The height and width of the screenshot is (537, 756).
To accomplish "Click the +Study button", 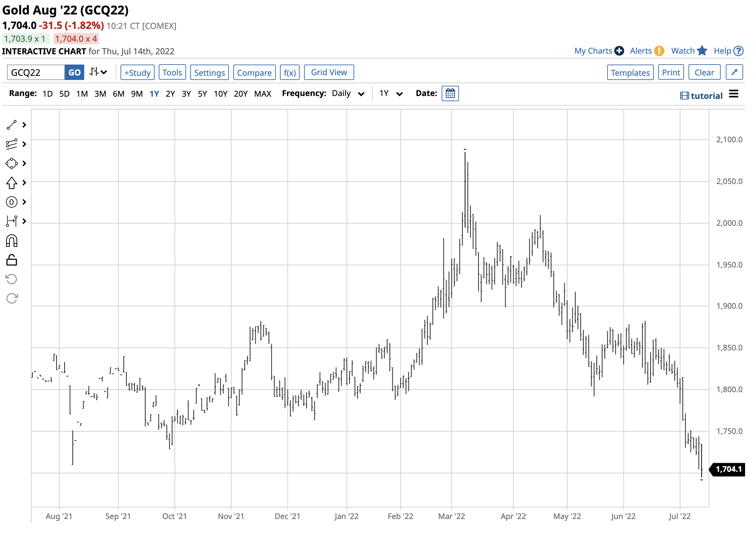I will [x=137, y=72].
